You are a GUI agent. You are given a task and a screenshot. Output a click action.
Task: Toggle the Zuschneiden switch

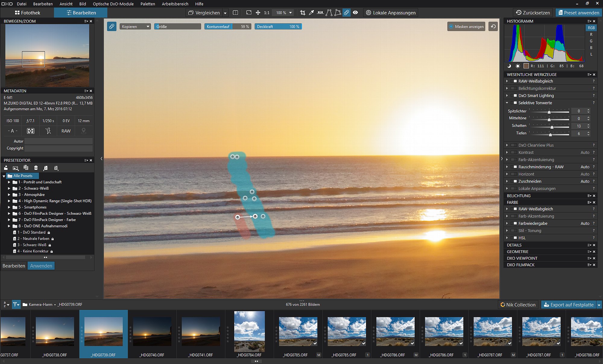click(514, 181)
